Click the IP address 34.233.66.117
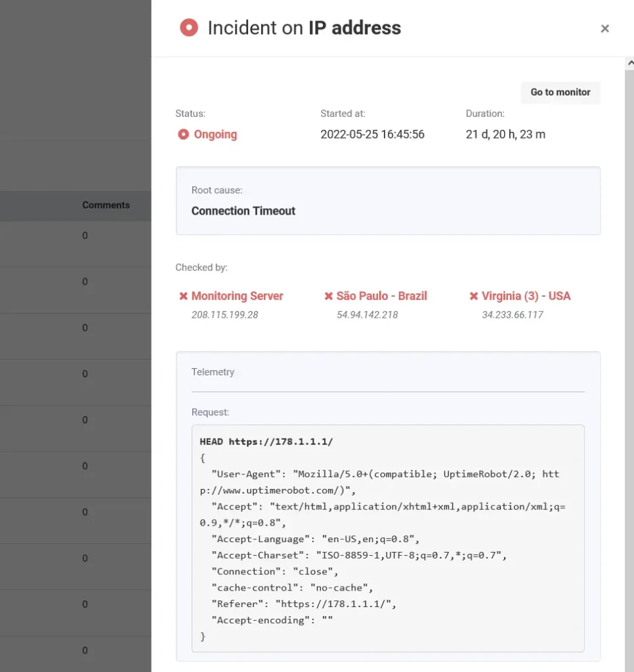Image resolution: width=634 pixels, height=672 pixels. click(513, 315)
